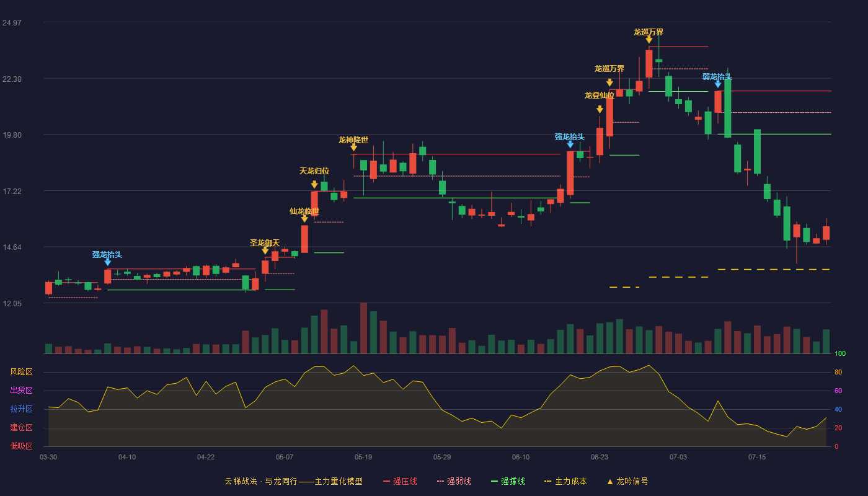Viewport: 868px width, 496px height.
Task: Click the 07-03 date axis label
Action: (678, 457)
